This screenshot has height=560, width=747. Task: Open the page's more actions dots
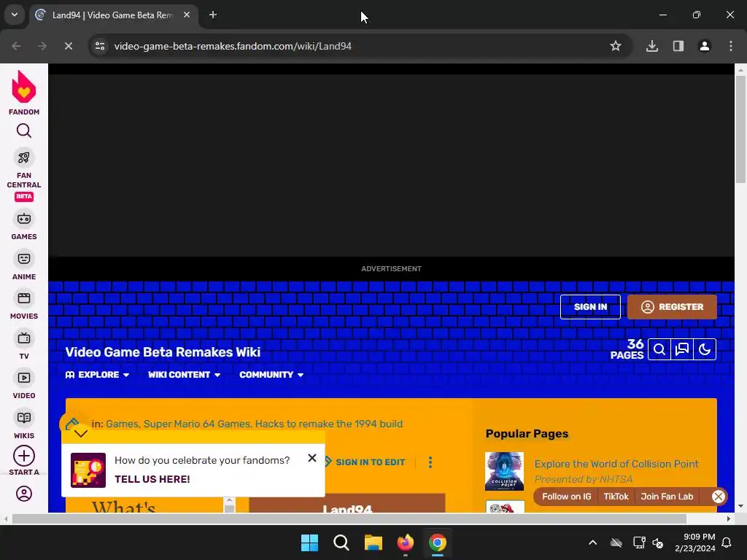(x=430, y=462)
